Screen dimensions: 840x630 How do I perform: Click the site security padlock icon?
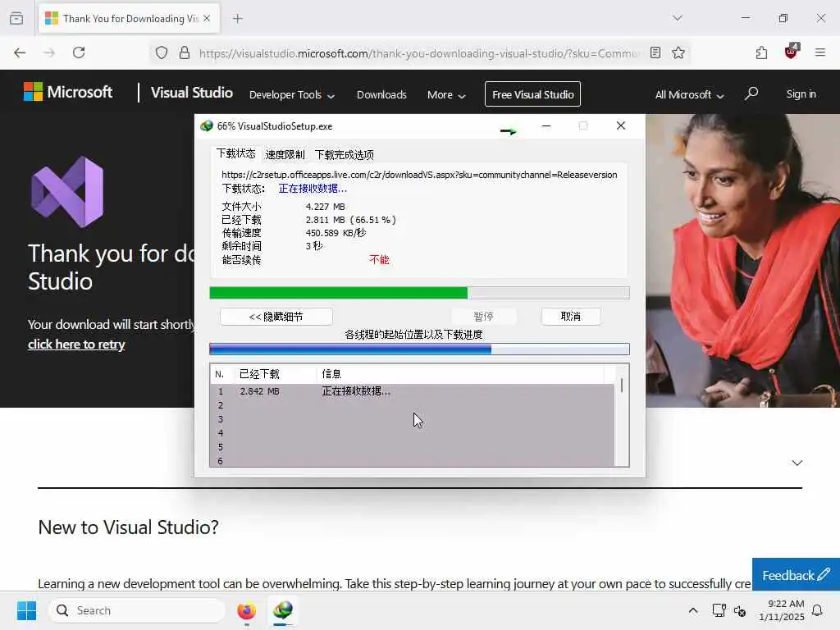point(185,52)
